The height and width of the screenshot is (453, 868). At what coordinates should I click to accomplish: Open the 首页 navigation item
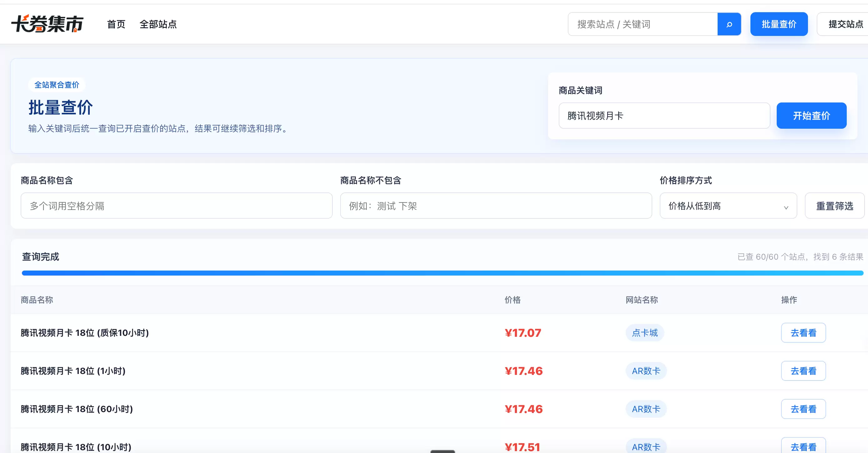coord(116,24)
